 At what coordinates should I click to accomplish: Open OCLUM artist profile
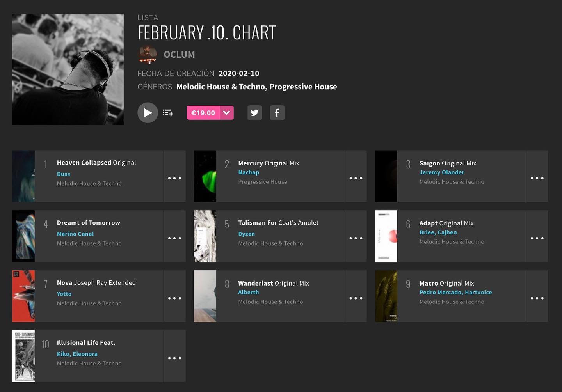179,55
